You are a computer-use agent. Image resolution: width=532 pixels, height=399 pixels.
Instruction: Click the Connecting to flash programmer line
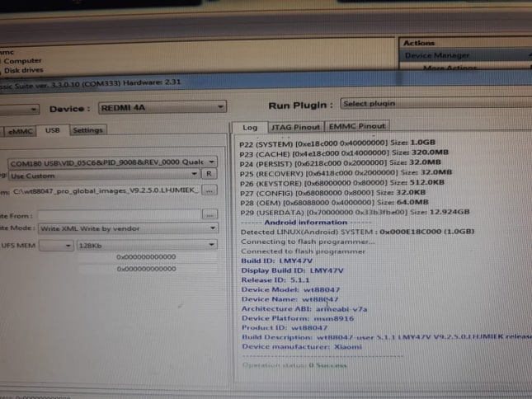point(308,242)
